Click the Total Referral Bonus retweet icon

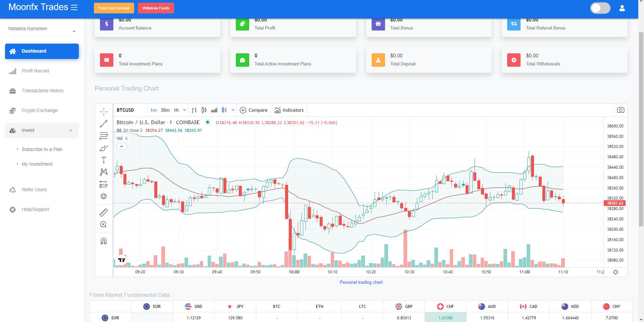tap(514, 24)
